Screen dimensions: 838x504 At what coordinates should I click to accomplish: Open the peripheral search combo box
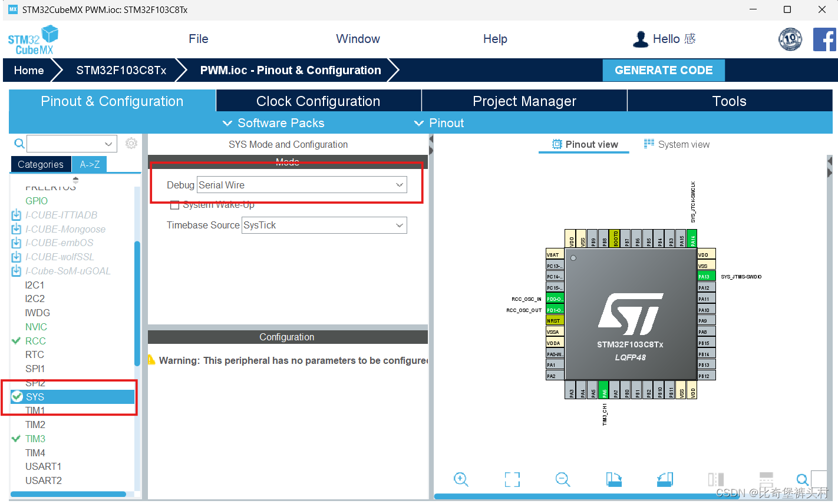pyautogui.click(x=72, y=143)
